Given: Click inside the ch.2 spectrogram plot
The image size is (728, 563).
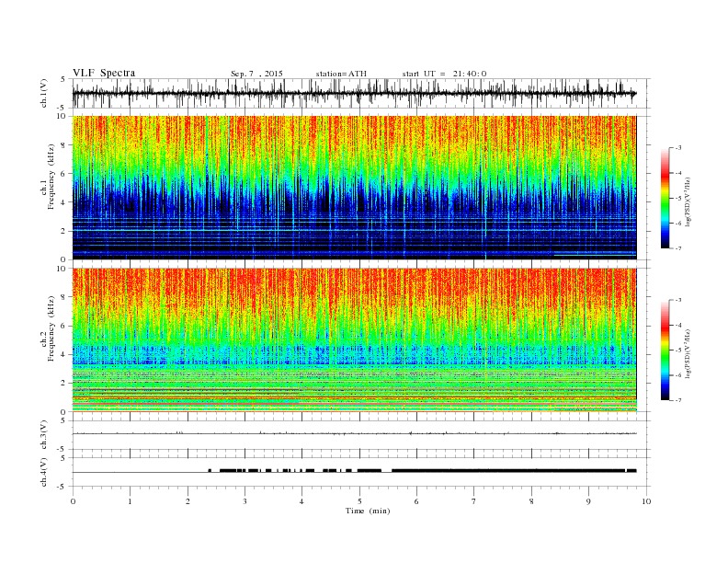Looking at the screenshot, I should pyautogui.click(x=355, y=340).
